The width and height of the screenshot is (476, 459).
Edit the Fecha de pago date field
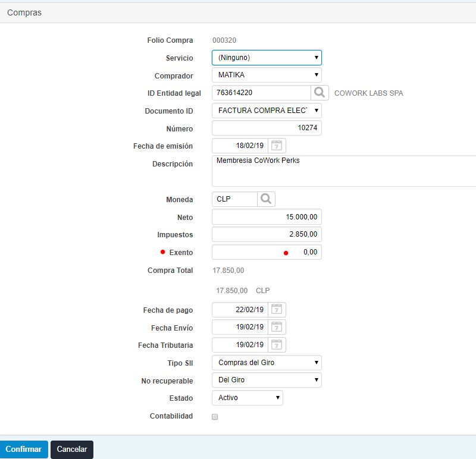coord(240,310)
